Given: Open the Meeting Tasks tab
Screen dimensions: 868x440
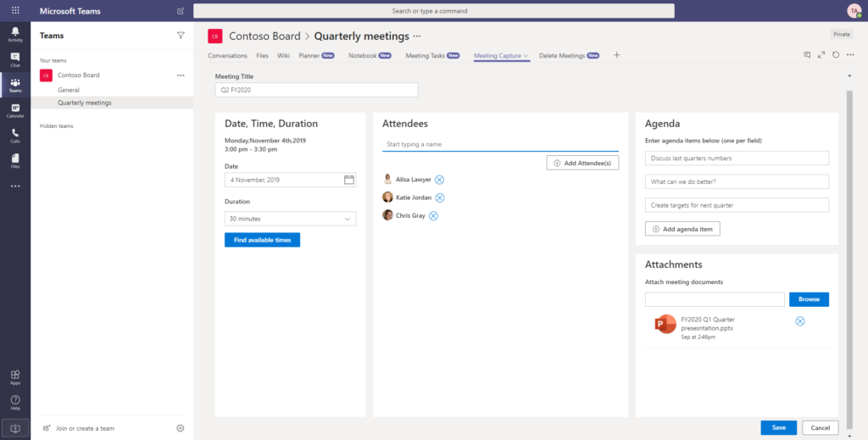Looking at the screenshot, I should coord(432,56).
